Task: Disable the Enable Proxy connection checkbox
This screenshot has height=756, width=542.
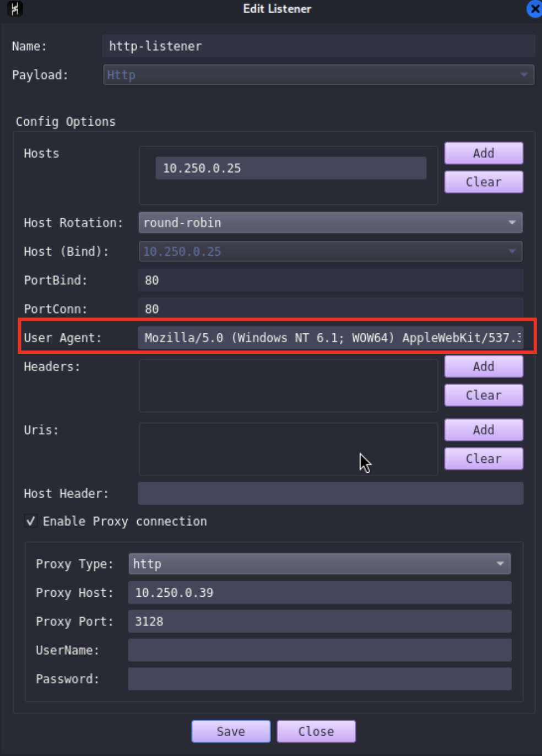Action: point(31,521)
